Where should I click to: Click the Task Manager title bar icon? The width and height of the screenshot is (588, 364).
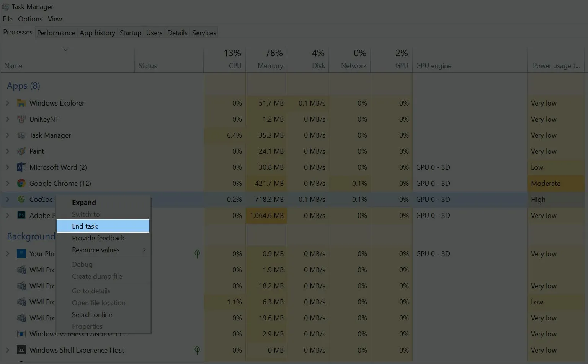[x=5, y=7]
